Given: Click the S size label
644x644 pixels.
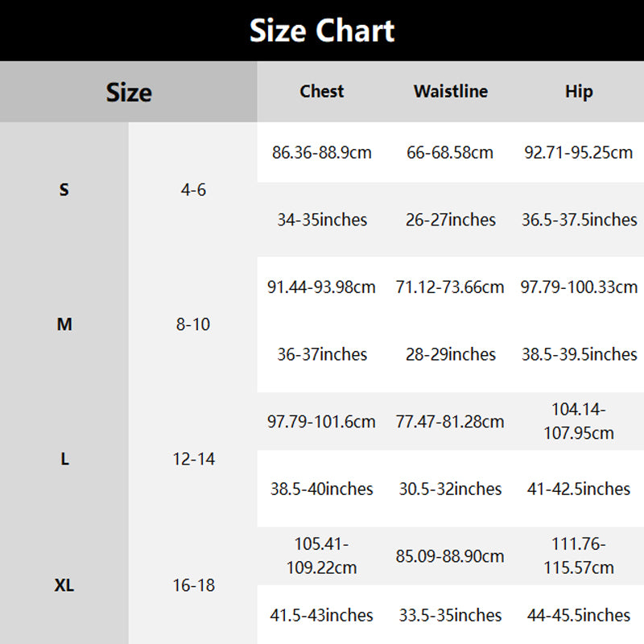Looking at the screenshot, I should click(64, 190).
